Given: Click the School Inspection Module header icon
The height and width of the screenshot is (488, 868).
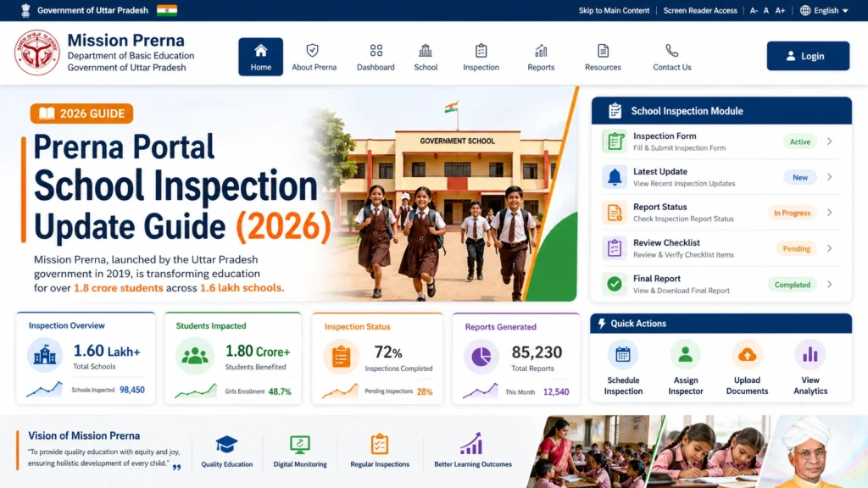Looking at the screenshot, I should coord(615,111).
